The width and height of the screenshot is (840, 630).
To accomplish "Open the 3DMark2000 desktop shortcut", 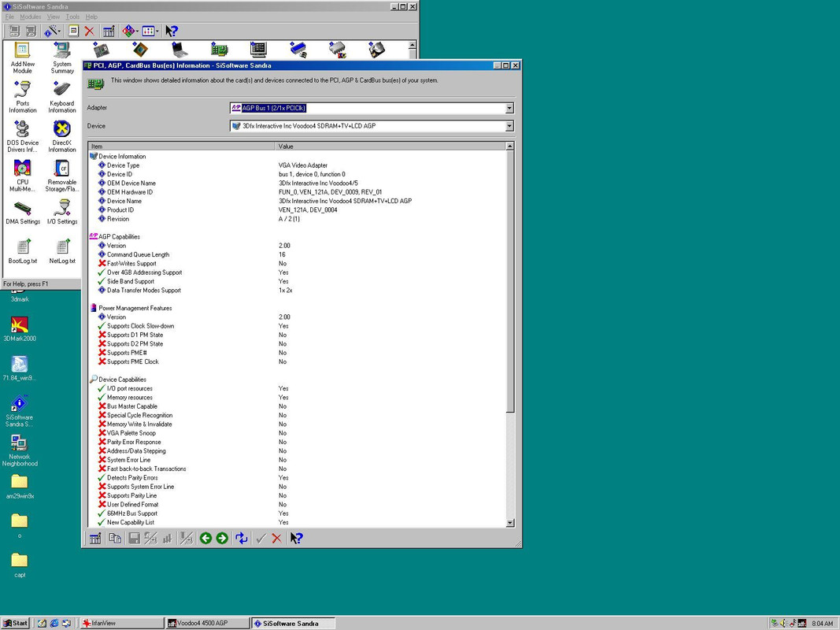I will tap(20, 329).
